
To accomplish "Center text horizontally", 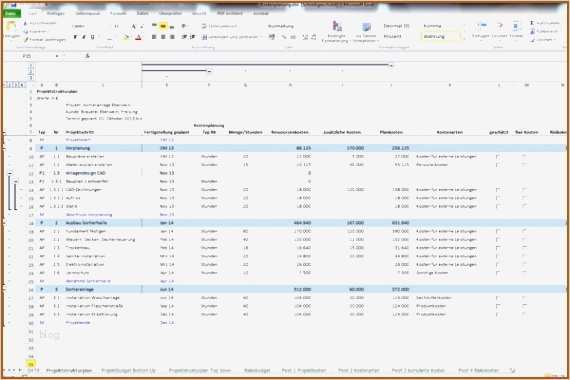I will pyautogui.click(x=163, y=37).
